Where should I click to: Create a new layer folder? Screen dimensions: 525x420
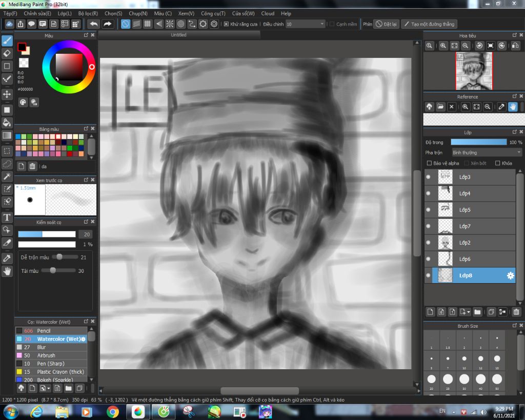(477, 312)
